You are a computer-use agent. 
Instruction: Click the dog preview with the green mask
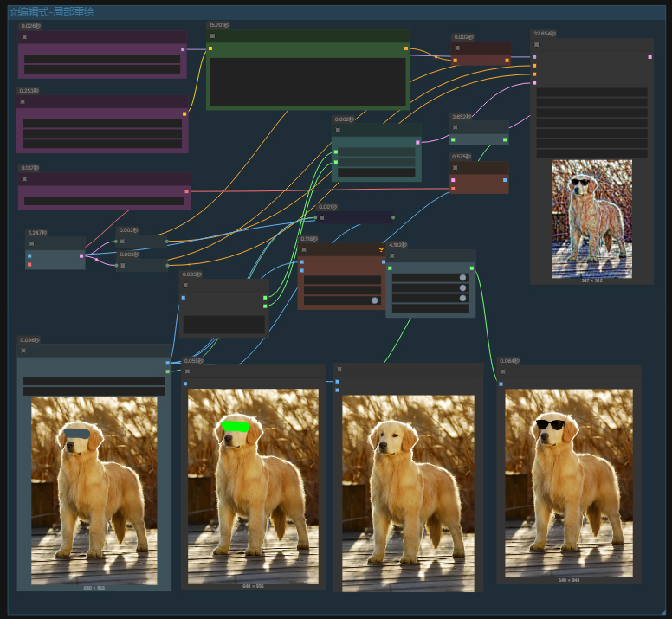tap(253, 486)
